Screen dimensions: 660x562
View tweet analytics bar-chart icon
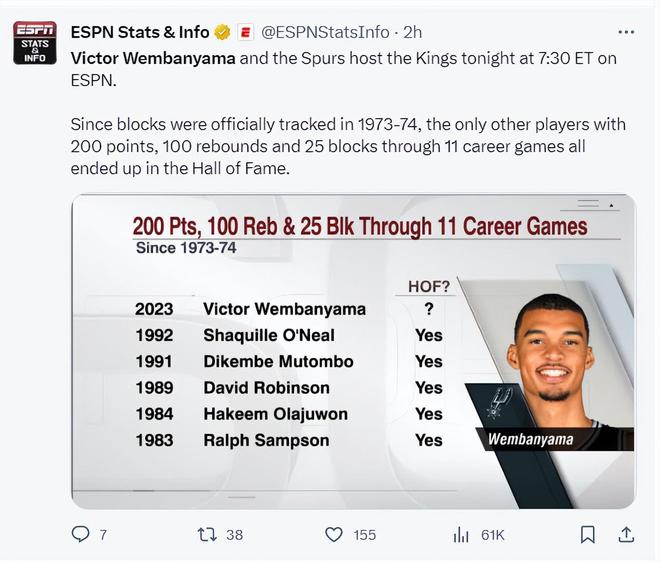pyautogui.click(x=461, y=535)
